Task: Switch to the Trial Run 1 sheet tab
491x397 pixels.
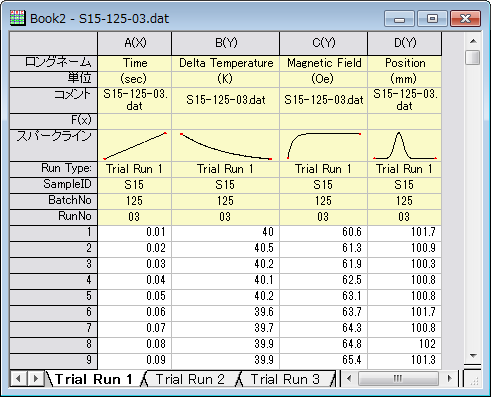Action: tap(94, 379)
